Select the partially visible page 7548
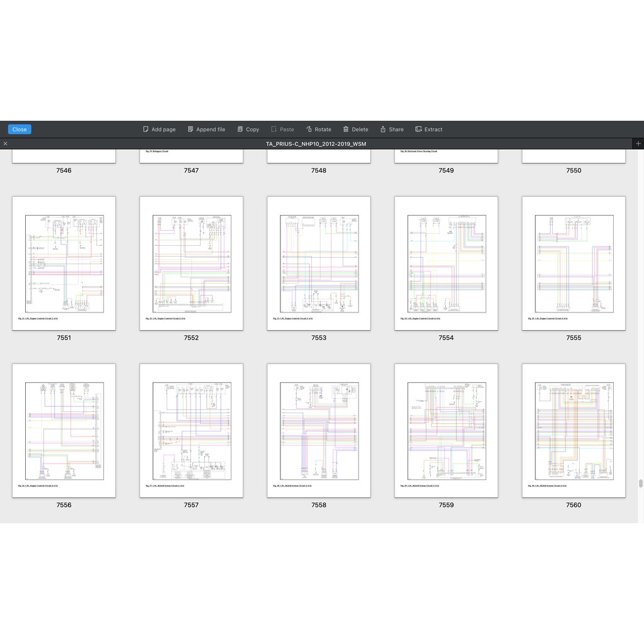This screenshot has height=644, width=644. 319,156
